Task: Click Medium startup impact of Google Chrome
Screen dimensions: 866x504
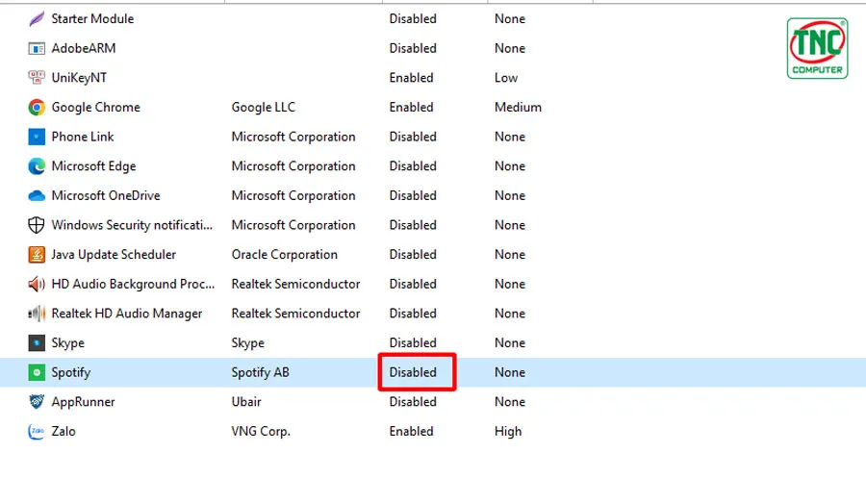Action: tap(518, 107)
